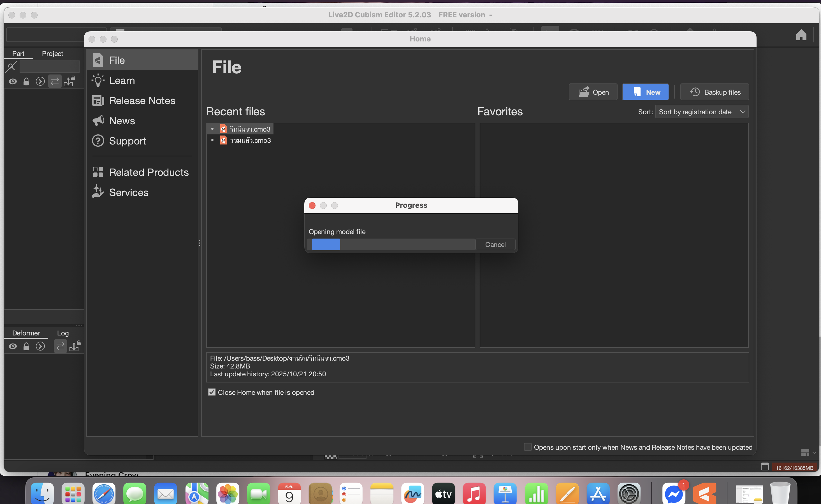
Task: Uncheck Close Home when file is opened
Action: pos(212,392)
